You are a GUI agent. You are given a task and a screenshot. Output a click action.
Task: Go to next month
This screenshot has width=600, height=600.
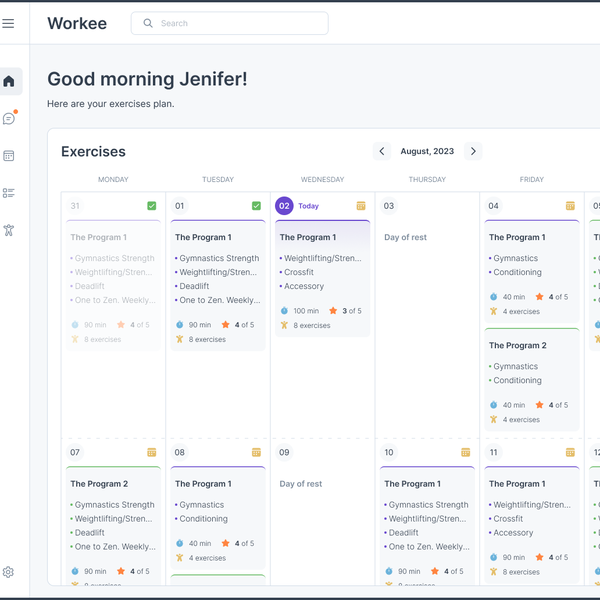(x=473, y=151)
